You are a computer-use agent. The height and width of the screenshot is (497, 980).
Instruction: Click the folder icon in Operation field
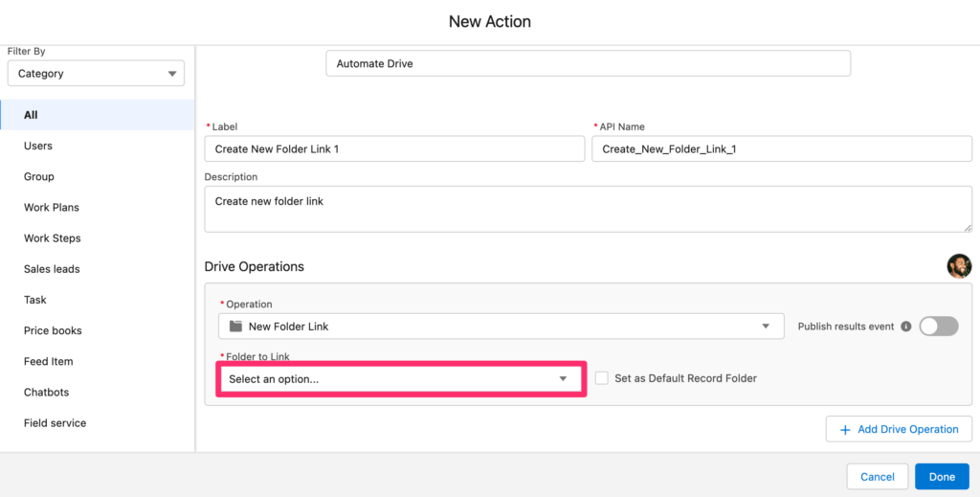(x=235, y=327)
